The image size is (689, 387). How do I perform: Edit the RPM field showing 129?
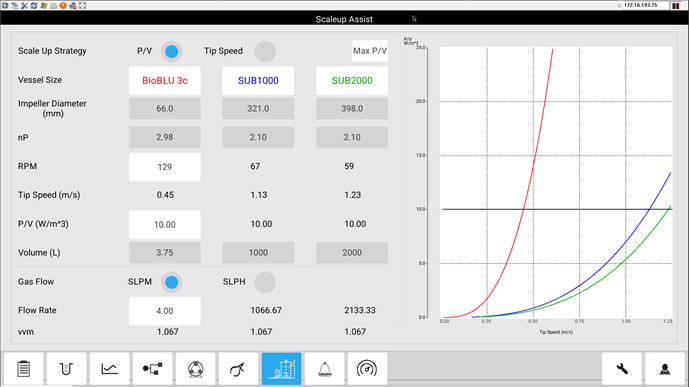coord(165,167)
